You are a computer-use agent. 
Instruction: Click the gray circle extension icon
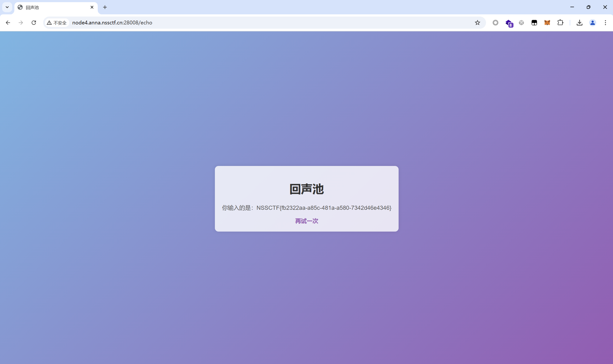click(x=495, y=23)
